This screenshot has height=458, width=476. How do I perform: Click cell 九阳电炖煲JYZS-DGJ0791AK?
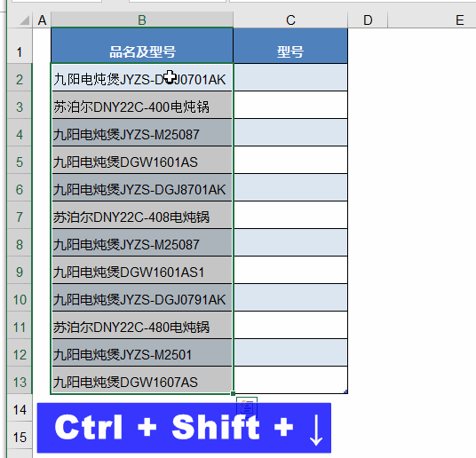click(142, 298)
